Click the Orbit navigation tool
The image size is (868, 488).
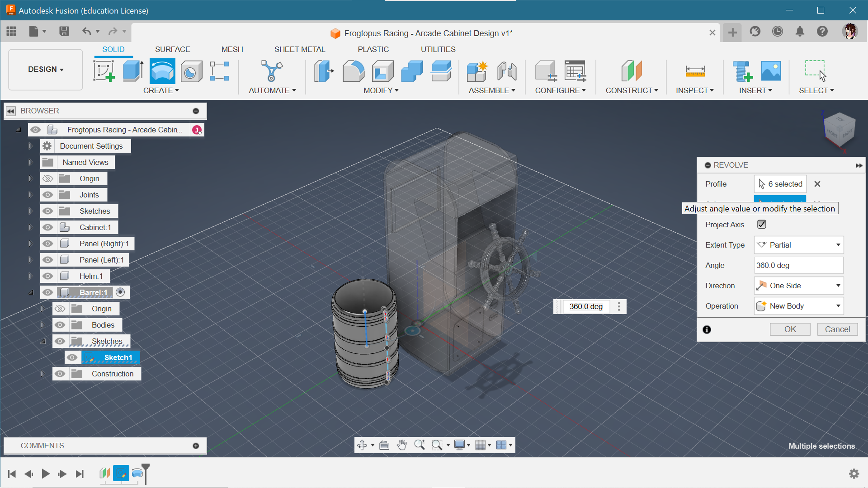point(362,445)
